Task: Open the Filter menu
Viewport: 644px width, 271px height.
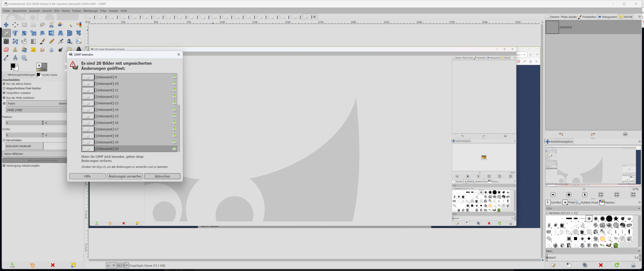Action: 103,11
